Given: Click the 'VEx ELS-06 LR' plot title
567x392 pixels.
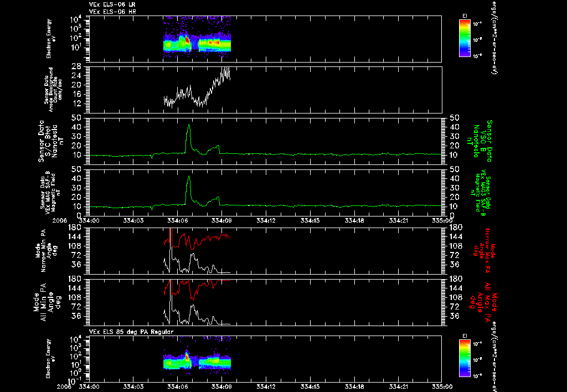Looking at the screenshot, I should 112,4.
